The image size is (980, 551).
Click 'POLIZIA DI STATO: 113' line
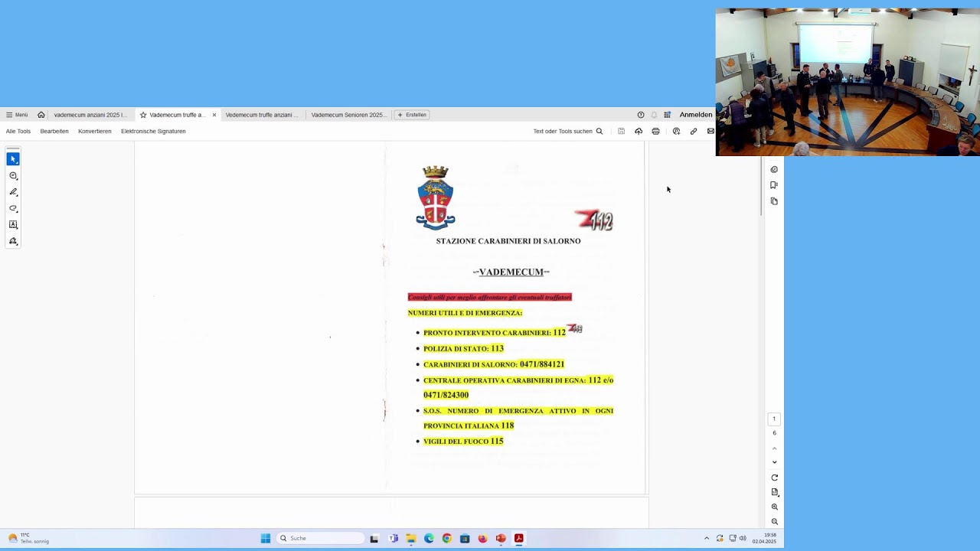click(x=463, y=349)
